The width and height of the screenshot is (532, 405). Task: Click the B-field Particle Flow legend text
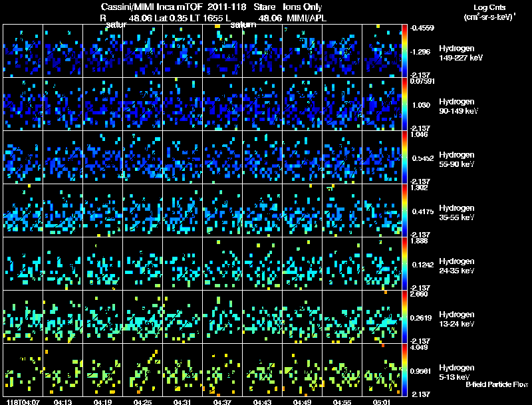pos(497,384)
